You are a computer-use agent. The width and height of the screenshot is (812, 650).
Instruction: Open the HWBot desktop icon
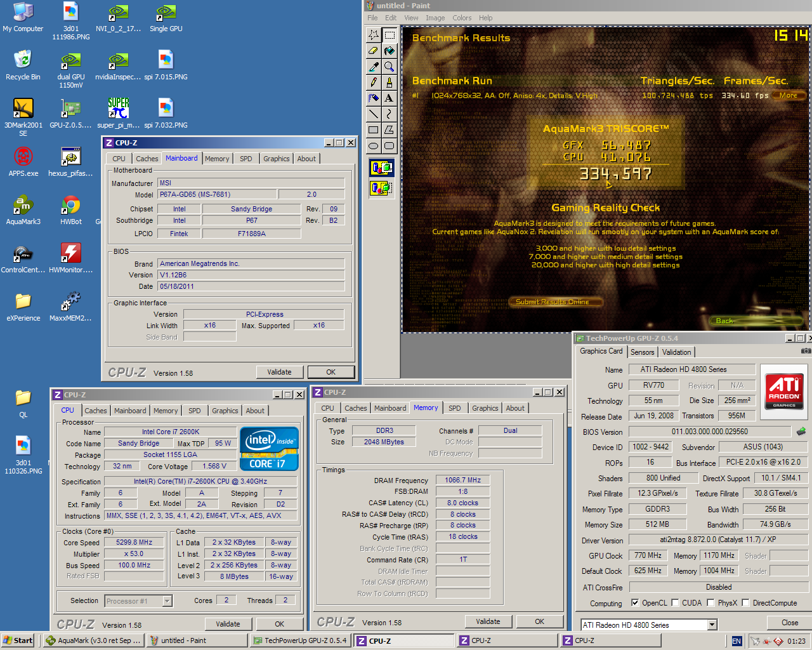[x=71, y=210]
